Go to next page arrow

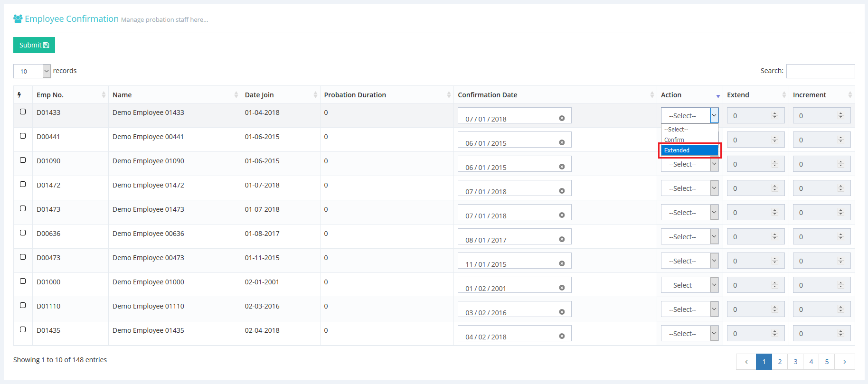point(844,362)
